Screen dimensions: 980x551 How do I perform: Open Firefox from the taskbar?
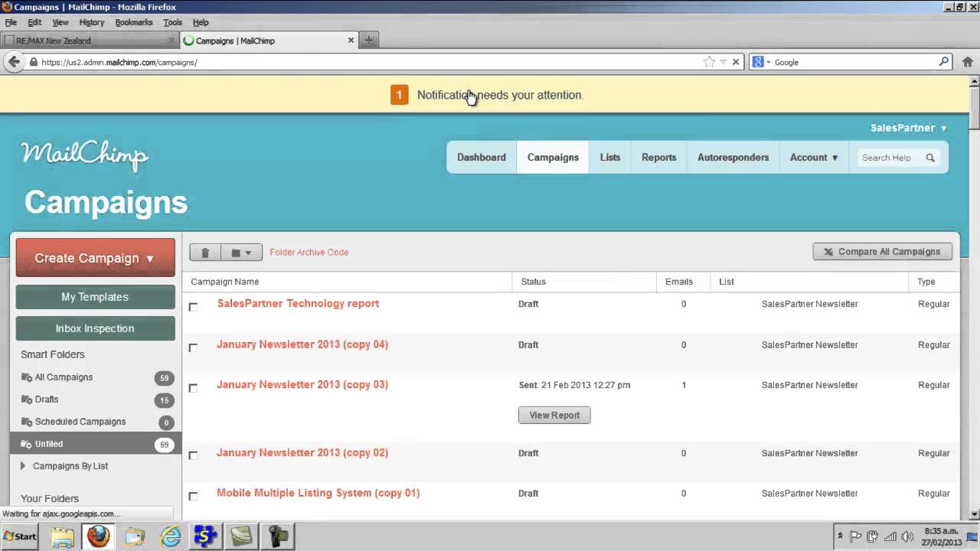click(x=98, y=536)
